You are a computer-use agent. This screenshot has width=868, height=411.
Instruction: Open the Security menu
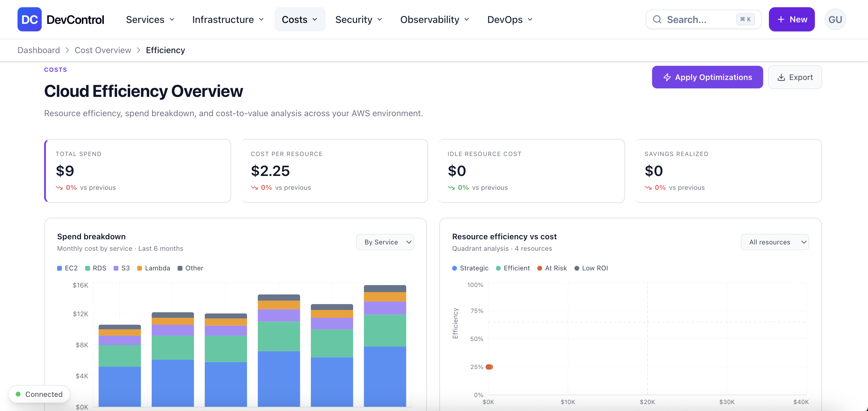coord(358,20)
